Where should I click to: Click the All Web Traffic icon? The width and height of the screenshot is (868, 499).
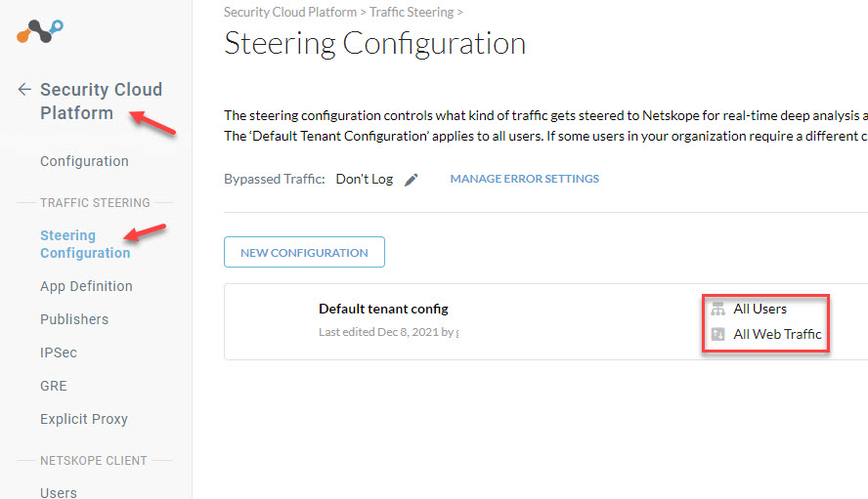pos(718,334)
